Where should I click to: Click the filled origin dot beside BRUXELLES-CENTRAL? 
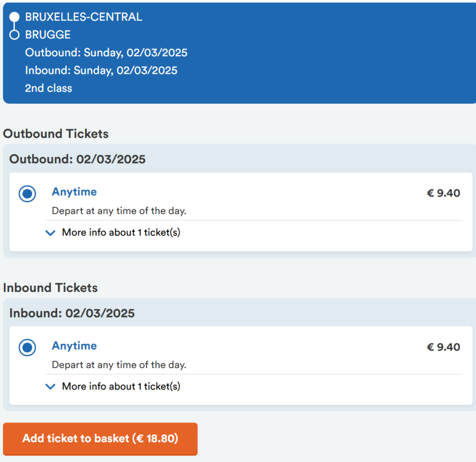[14, 17]
